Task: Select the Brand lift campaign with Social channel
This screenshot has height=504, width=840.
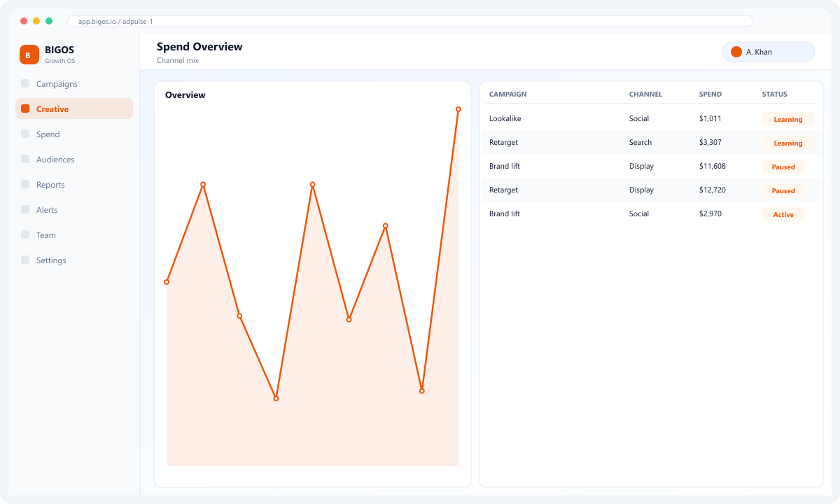Action: [505, 213]
